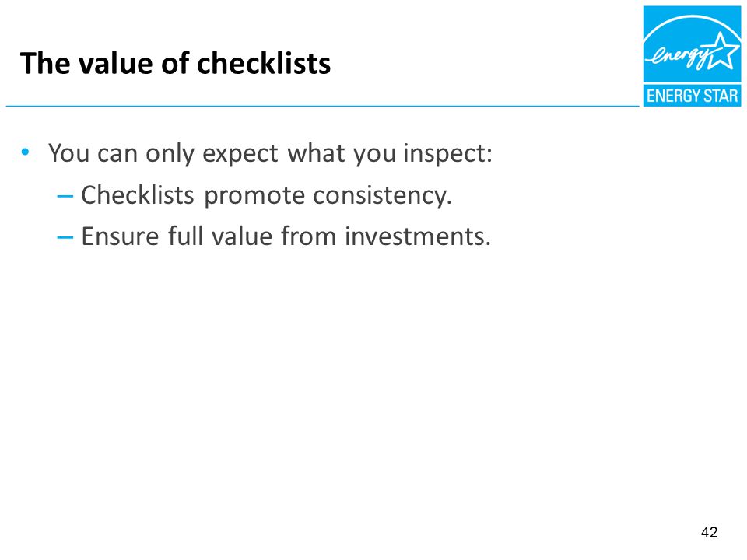747x560 pixels.
Task: Click the word 'Ensure' in second sub-bullet
Action: click(x=120, y=236)
